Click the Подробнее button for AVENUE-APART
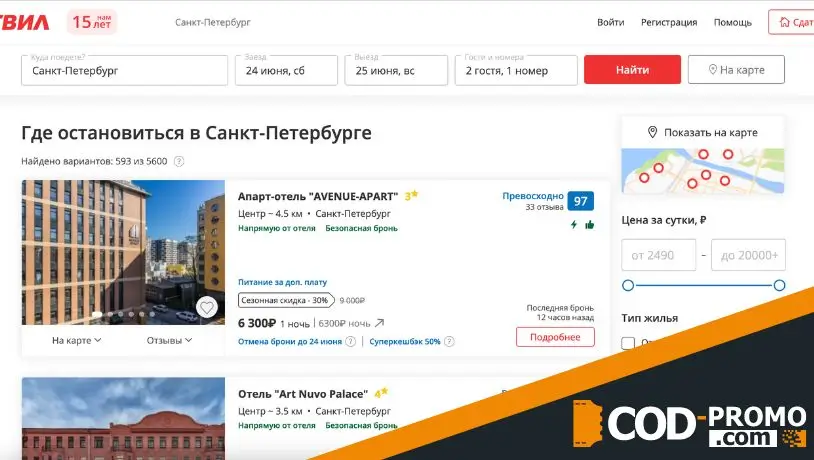This screenshot has width=814, height=460. (x=555, y=337)
